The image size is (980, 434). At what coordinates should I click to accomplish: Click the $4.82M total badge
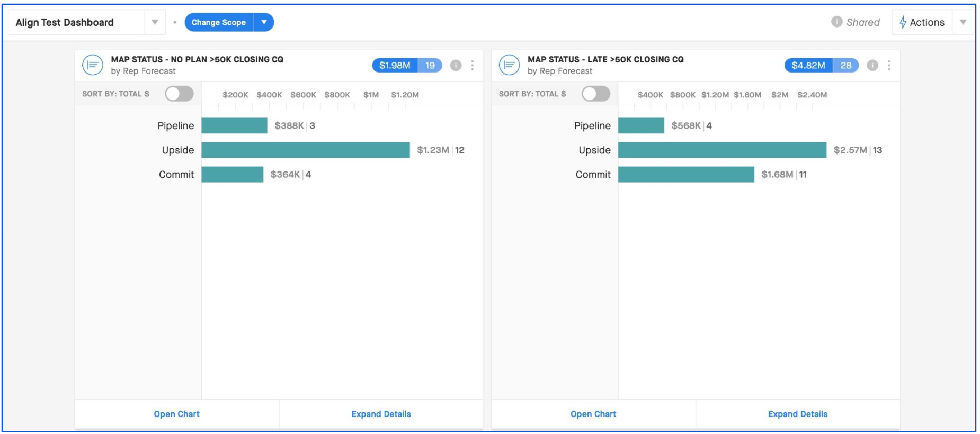(x=808, y=65)
